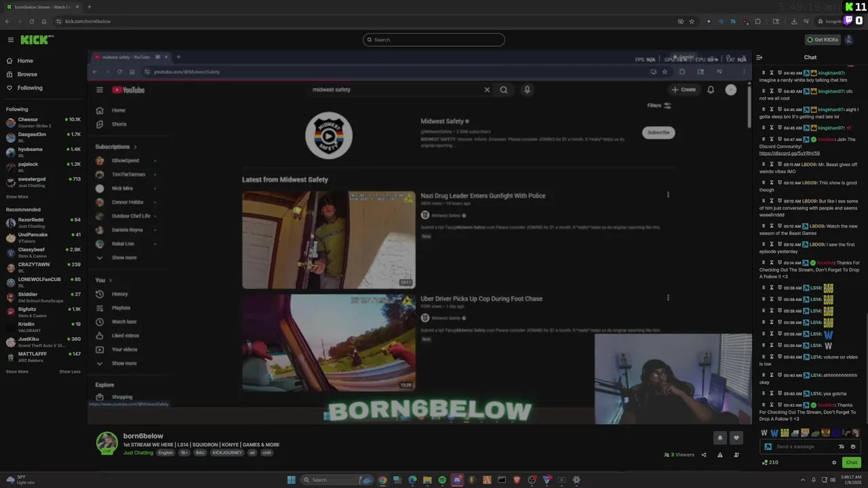This screenshot has height=488, width=868.
Task: Open File Explorer from taskbar
Action: 427,480
